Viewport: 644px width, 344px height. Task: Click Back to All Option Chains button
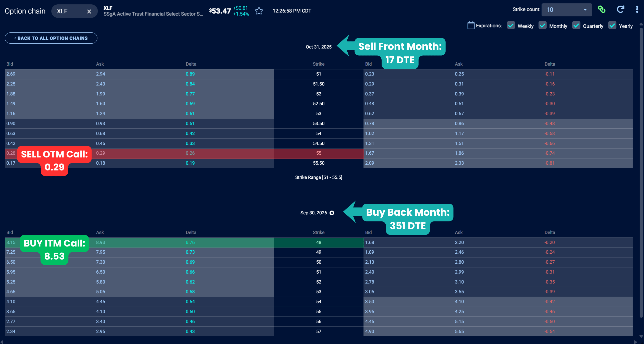51,38
